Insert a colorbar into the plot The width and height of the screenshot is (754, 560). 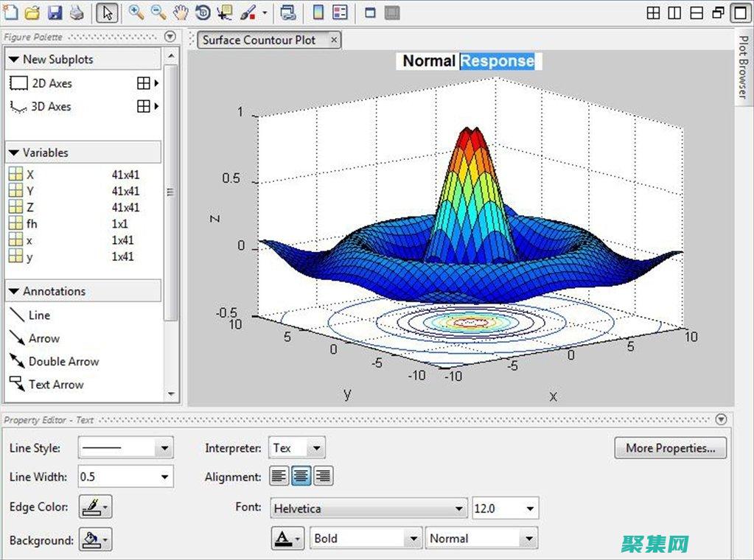pos(318,13)
